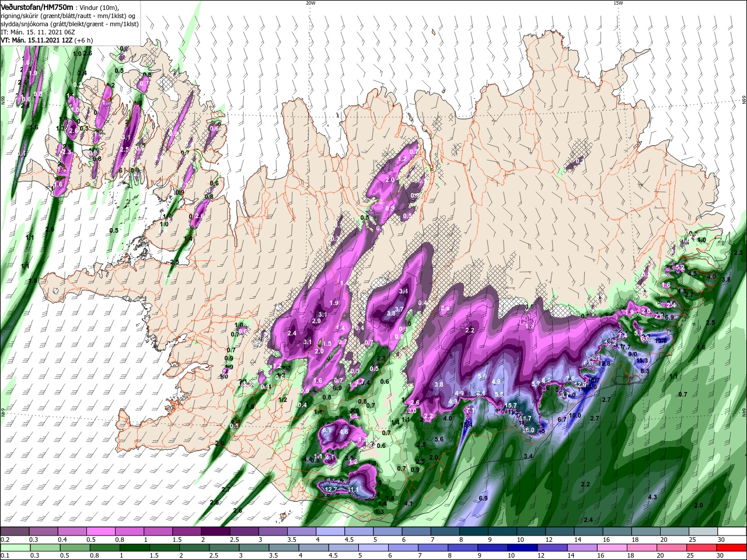747x560 pixels.
Task: Click the '6.1' snowfall value on the map
Action: click(327, 430)
